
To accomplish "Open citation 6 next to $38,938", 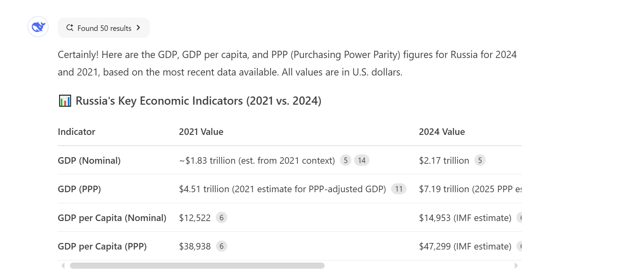I will click(x=221, y=246).
